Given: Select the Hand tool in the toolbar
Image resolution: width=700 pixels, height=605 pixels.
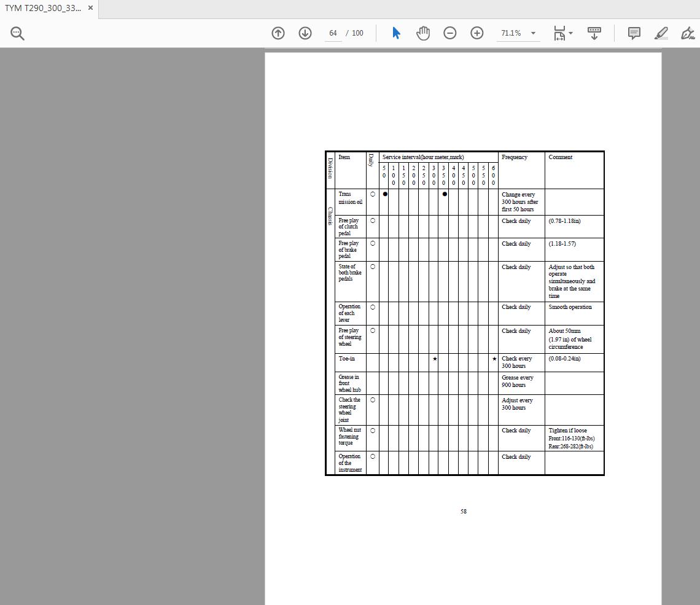Looking at the screenshot, I should [x=423, y=33].
